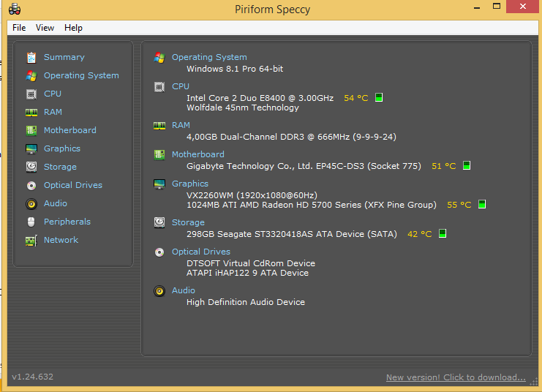Screen dimensions: 542x392
Task: Select the RAM stick icon in sidebar
Action: [31, 113]
